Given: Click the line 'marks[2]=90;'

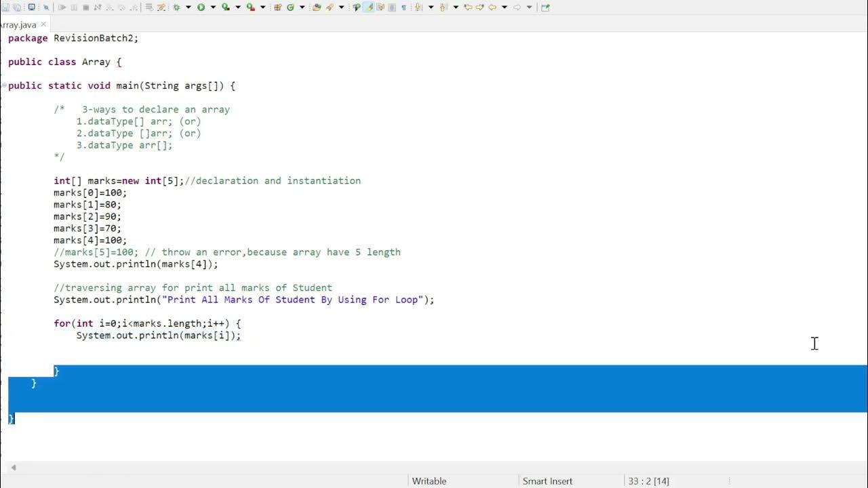Looking at the screenshot, I should (x=87, y=216).
